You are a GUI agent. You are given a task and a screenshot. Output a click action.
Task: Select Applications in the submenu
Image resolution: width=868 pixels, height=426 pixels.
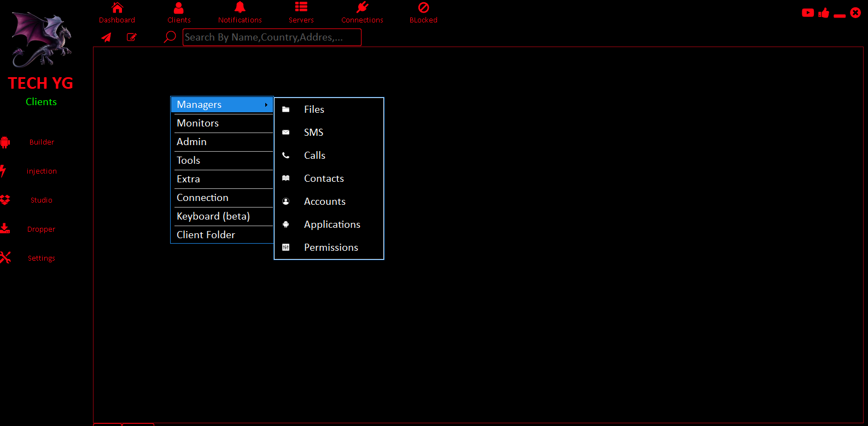coord(331,224)
